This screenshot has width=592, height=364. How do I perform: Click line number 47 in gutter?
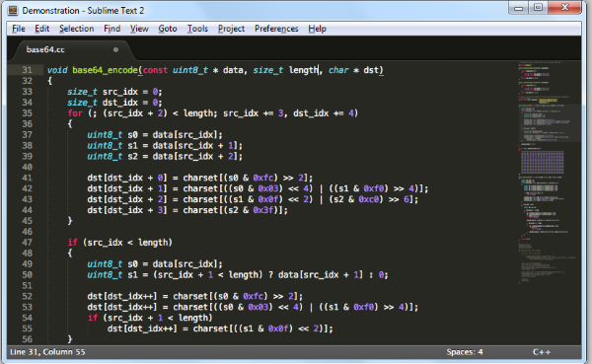(28, 243)
